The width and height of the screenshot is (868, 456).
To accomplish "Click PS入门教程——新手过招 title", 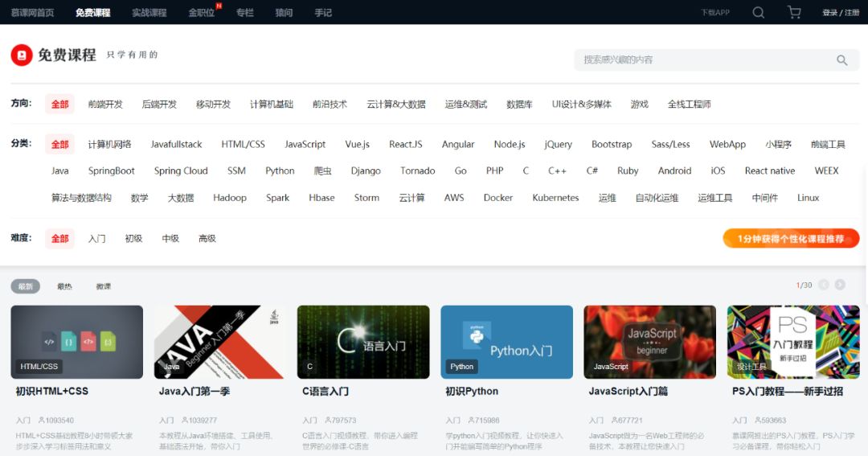I will pyautogui.click(x=787, y=391).
